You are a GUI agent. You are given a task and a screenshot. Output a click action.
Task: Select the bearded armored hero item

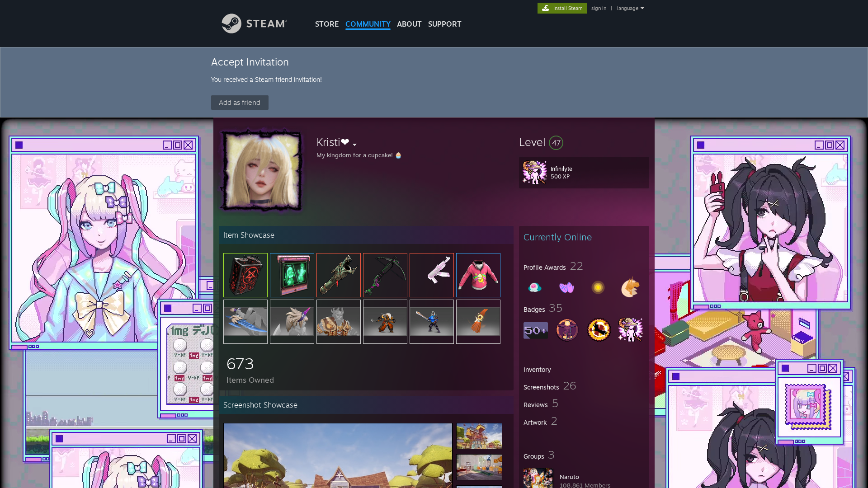339,322
